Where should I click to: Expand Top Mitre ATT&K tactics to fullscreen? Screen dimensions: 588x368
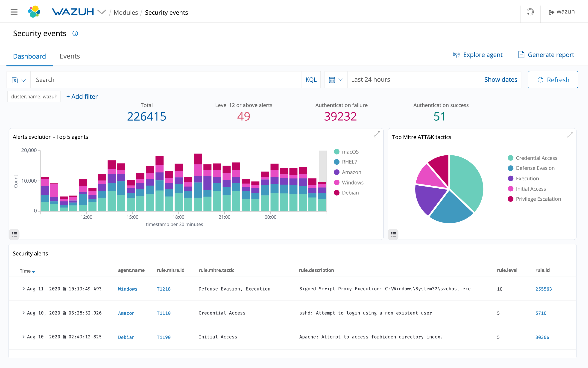(570, 135)
